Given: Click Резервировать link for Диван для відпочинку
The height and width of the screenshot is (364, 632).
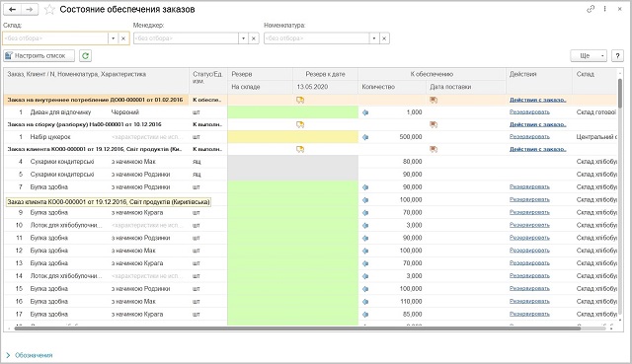Looking at the screenshot, I should 529,111.
